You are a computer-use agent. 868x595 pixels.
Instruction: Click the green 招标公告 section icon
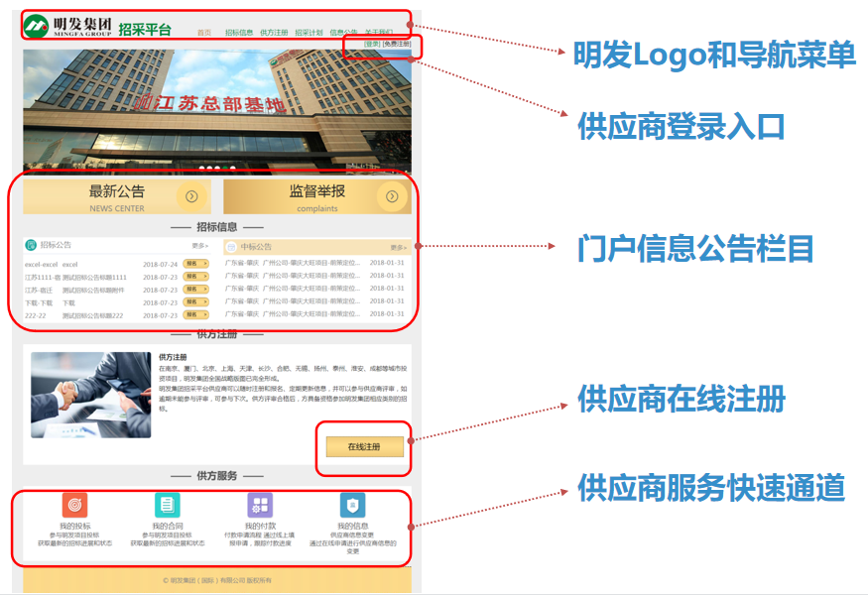point(31,245)
